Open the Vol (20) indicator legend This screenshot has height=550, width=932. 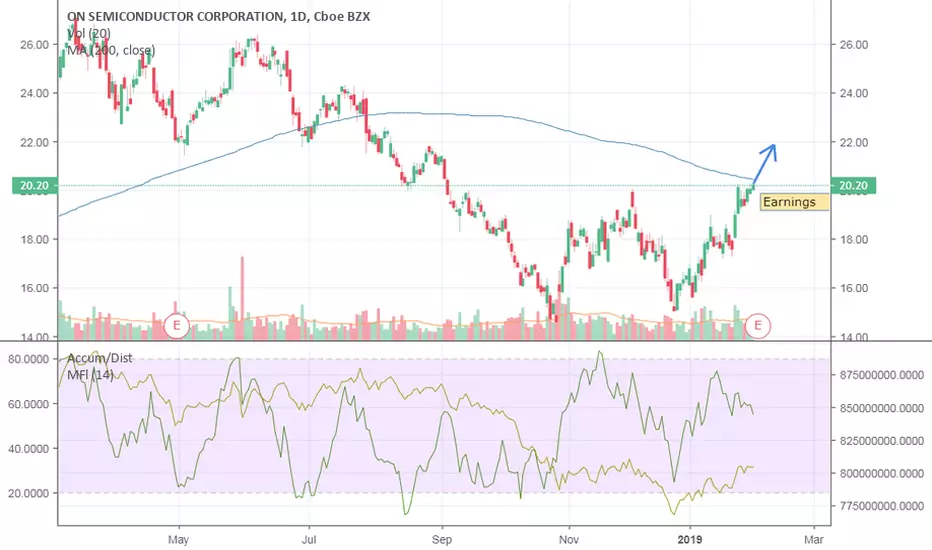click(89, 33)
